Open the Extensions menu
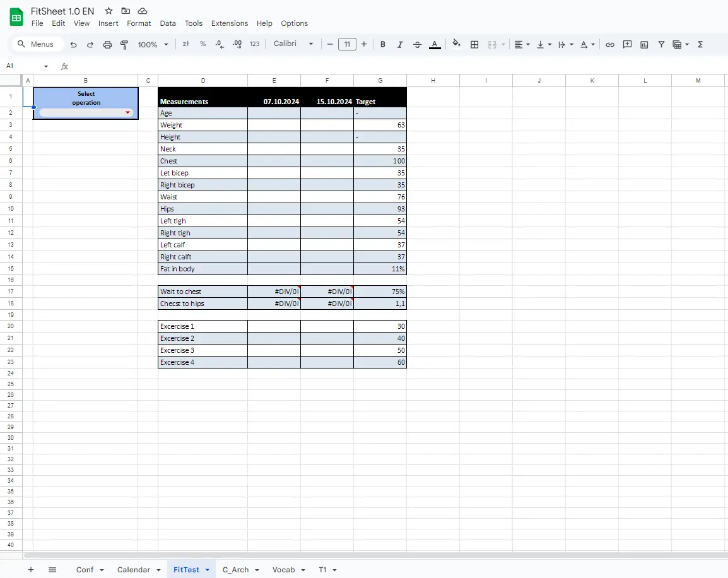 pyautogui.click(x=229, y=23)
